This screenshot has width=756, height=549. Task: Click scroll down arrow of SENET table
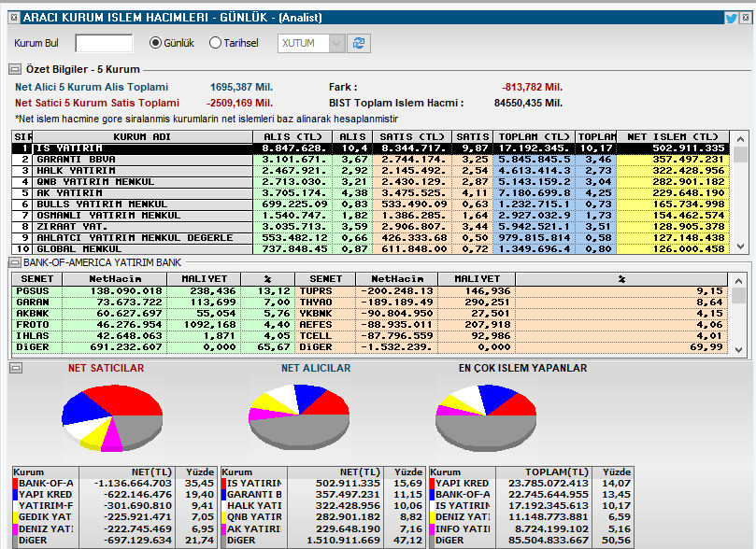[x=738, y=349]
